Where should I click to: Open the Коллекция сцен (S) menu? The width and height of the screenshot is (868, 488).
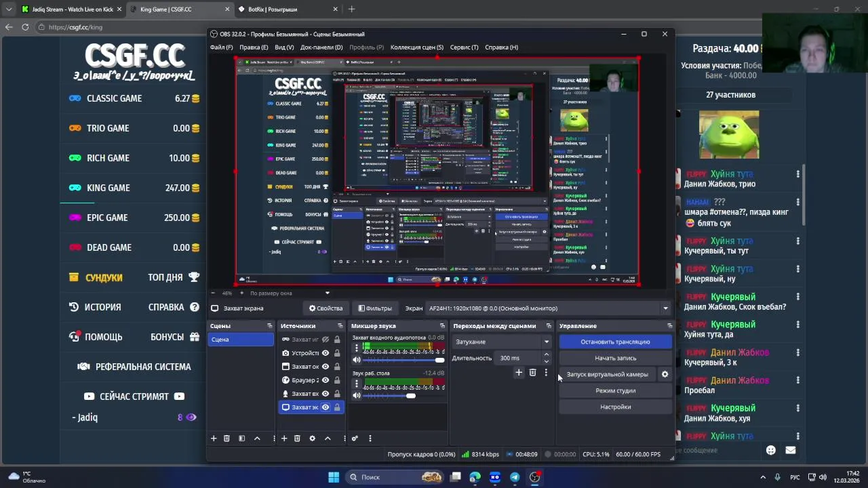pos(417,47)
